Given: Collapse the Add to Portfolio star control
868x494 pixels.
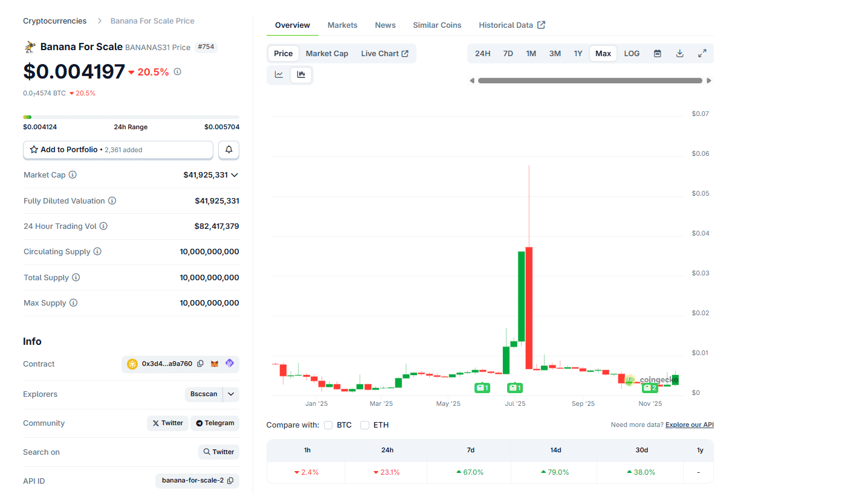Looking at the screenshot, I should point(33,149).
